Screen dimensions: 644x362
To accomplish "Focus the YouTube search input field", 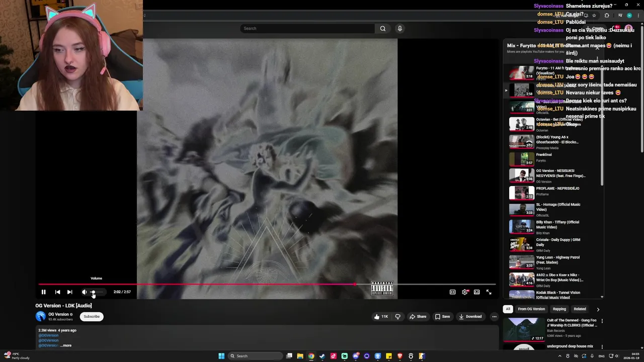I will [x=307, y=29].
